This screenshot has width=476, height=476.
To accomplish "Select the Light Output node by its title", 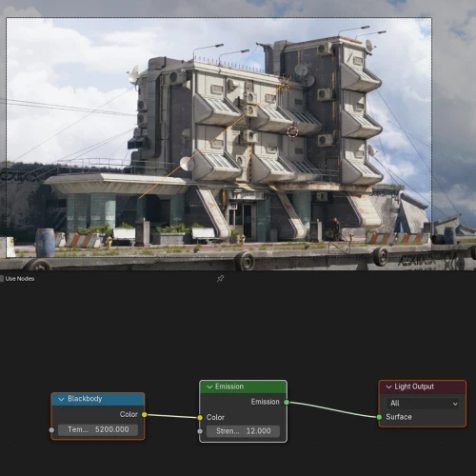I will click(414, 387).
